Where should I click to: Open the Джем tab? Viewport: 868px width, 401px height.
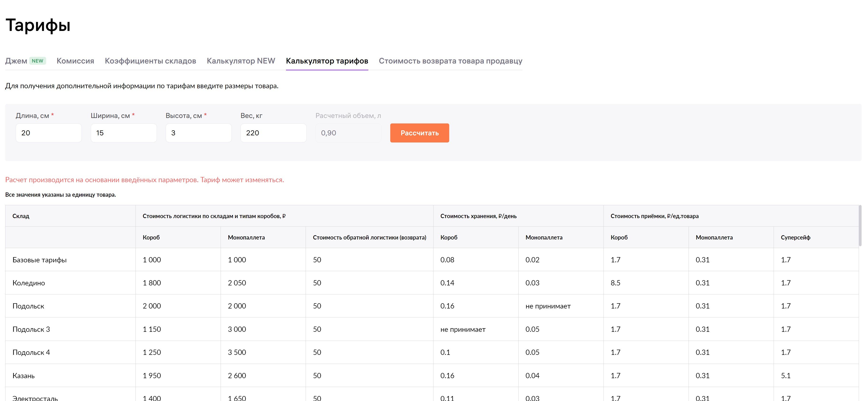(16, 61)
